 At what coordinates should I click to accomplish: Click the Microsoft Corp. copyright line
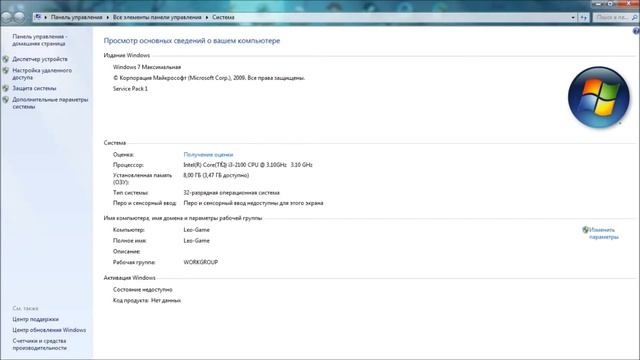209,78
